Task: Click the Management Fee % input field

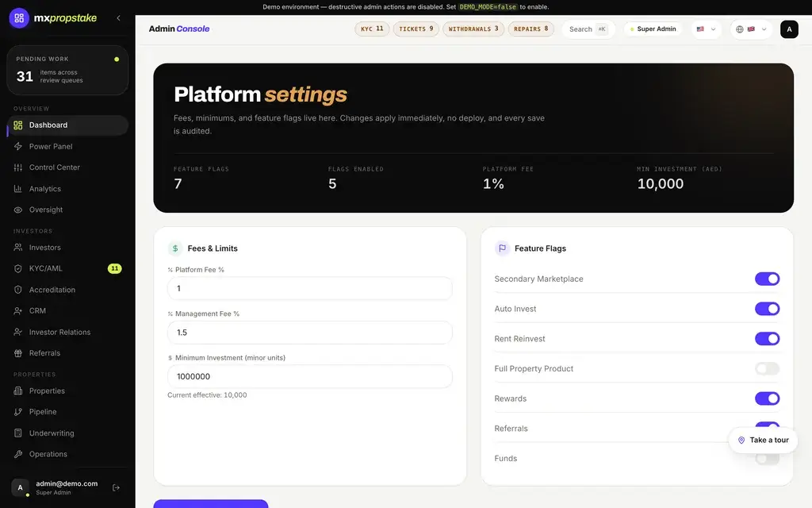Action: (x=310, y=333)
